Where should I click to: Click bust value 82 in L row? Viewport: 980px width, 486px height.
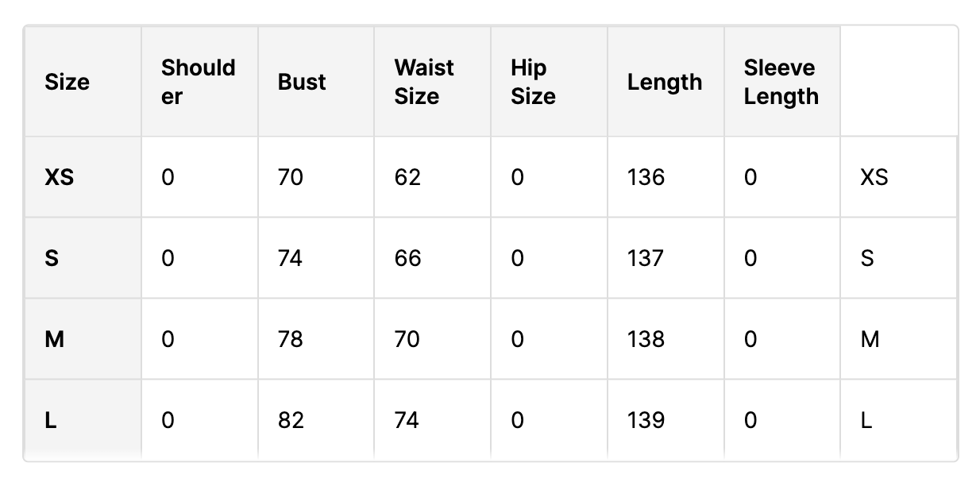[291, 421]
